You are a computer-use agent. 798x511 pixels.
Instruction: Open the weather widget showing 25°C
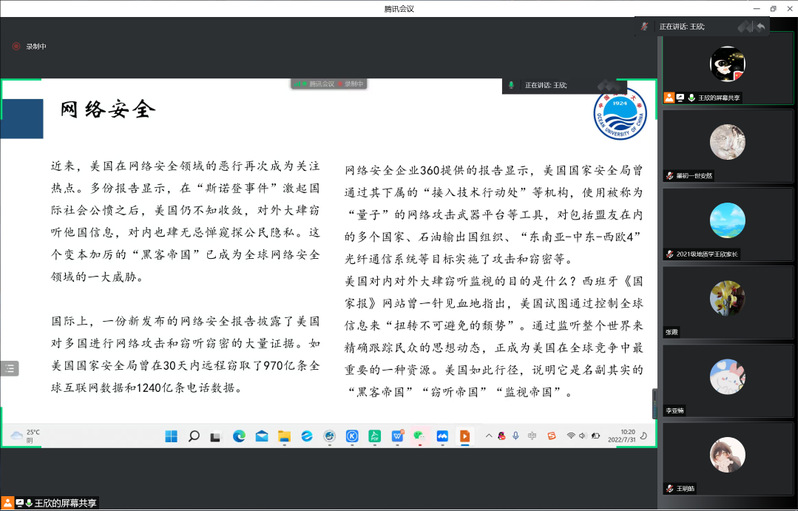tap(26, 435)
